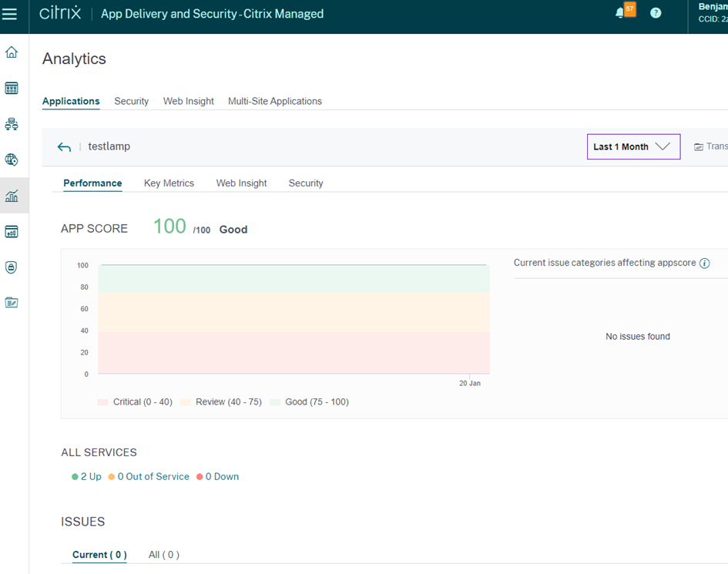This screenshot has height=574, width=728.
Task: Open the globe gateway sidebar icon
Action: click(12, 159)
